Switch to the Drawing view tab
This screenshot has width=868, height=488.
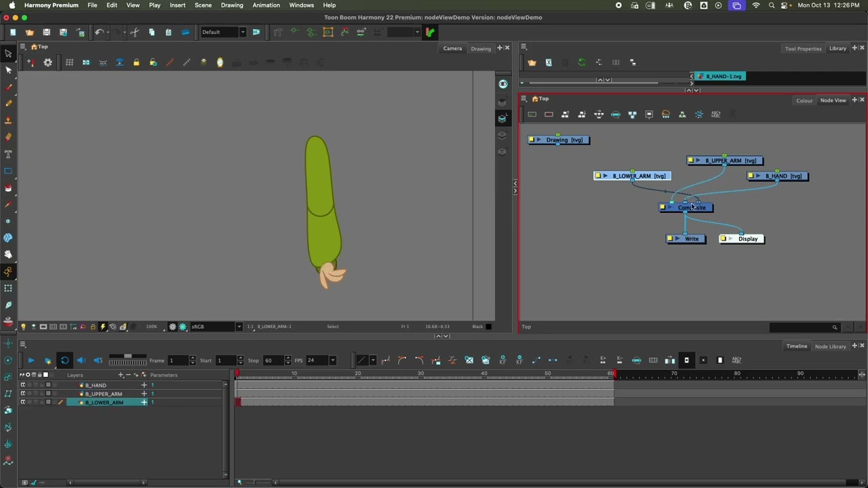pos(481,48)
